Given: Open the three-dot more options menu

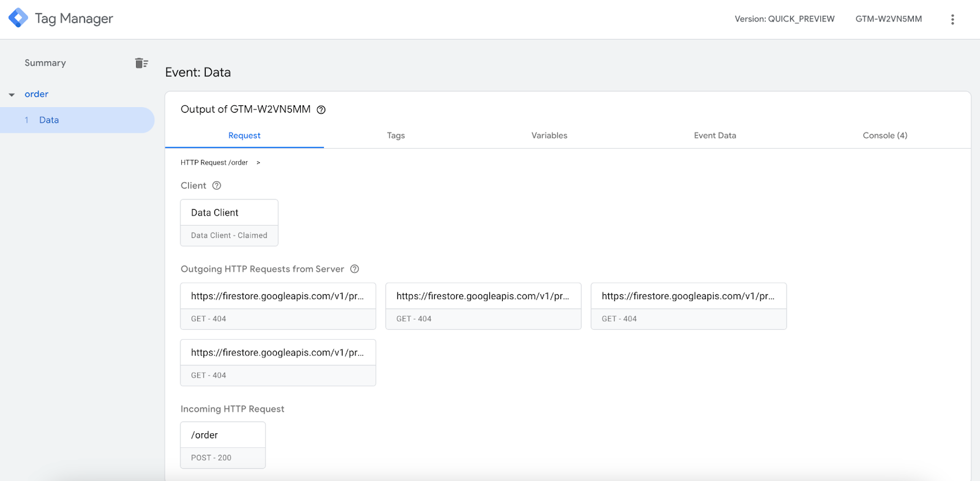Looking at the screenshot, I should (952, 20).
